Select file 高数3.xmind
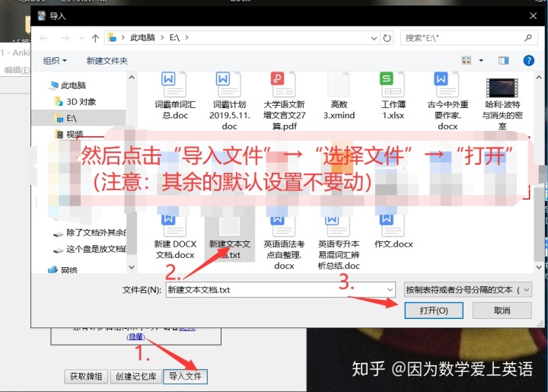The height and width of the screenshot is (392, 548). (339, 96)
